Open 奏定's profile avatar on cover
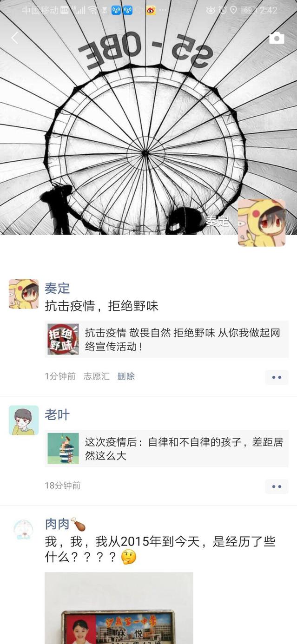Screen dimensions: 297x644 (x=262, y=223)
